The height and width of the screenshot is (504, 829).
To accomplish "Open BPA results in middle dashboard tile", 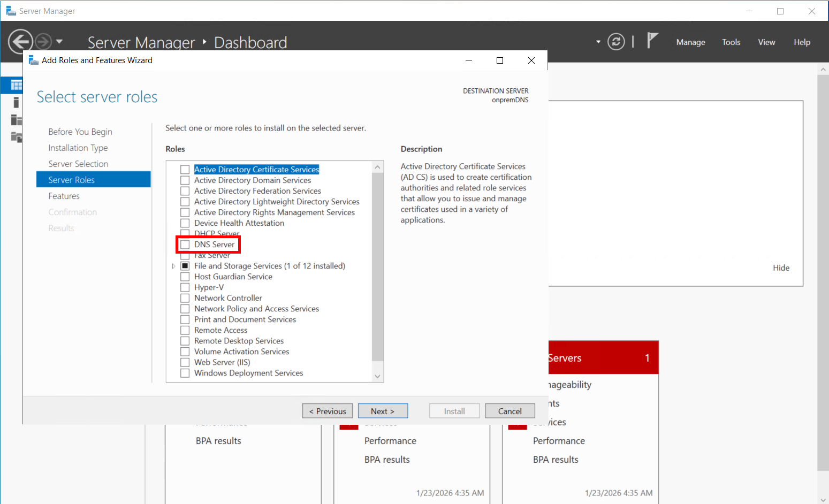I will 387,460.
